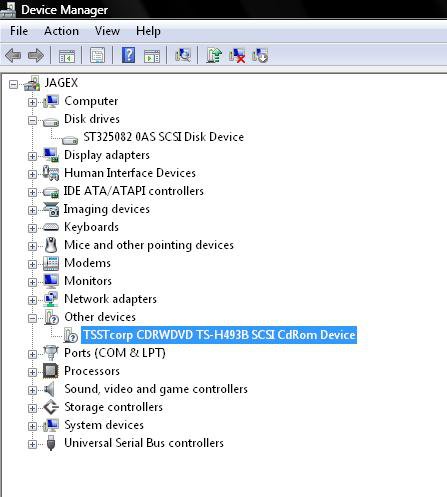447x497 pixels.
Task: Click the Device Manager title bar icon
Action: [x=8, y=10]
